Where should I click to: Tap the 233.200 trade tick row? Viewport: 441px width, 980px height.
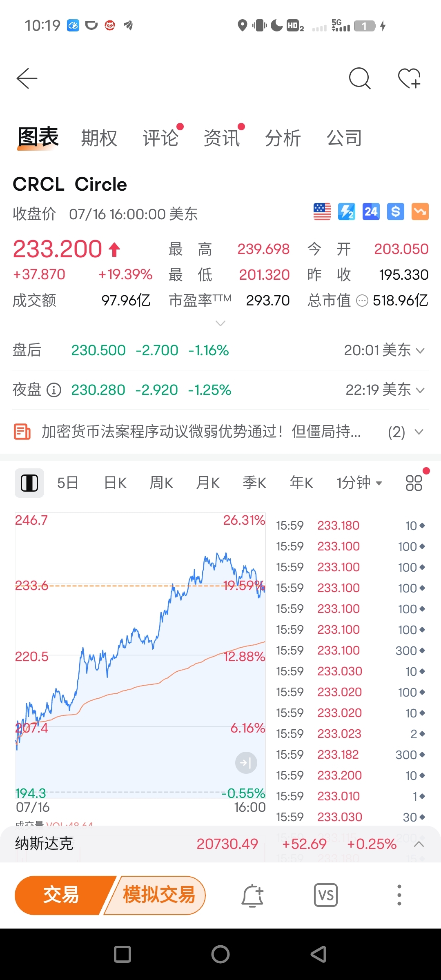[x=351, y=775]
